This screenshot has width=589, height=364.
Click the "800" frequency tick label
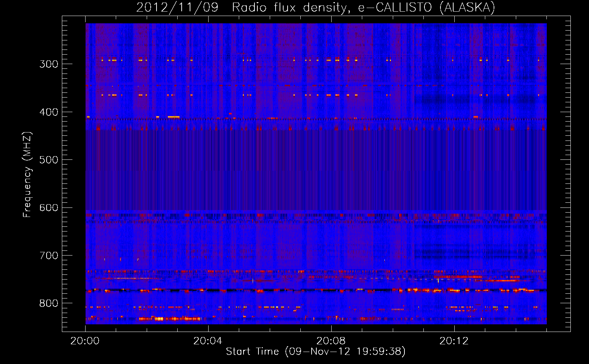tap(49, 304)
